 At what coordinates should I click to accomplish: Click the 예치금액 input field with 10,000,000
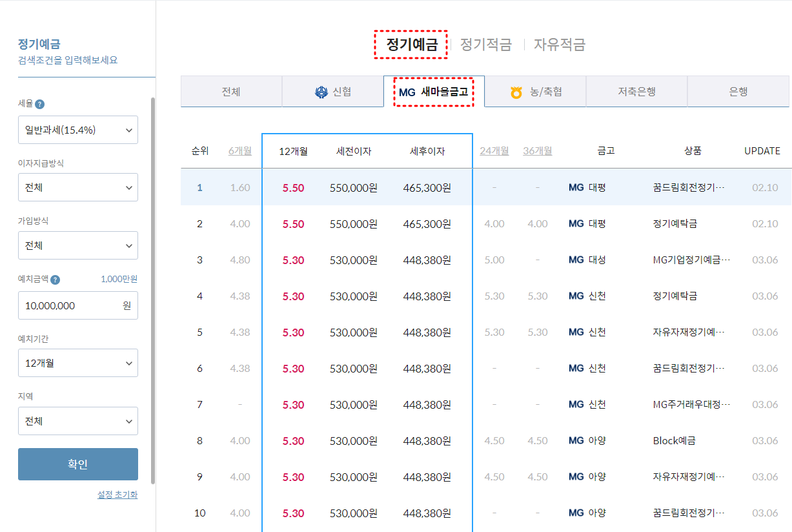78,305
